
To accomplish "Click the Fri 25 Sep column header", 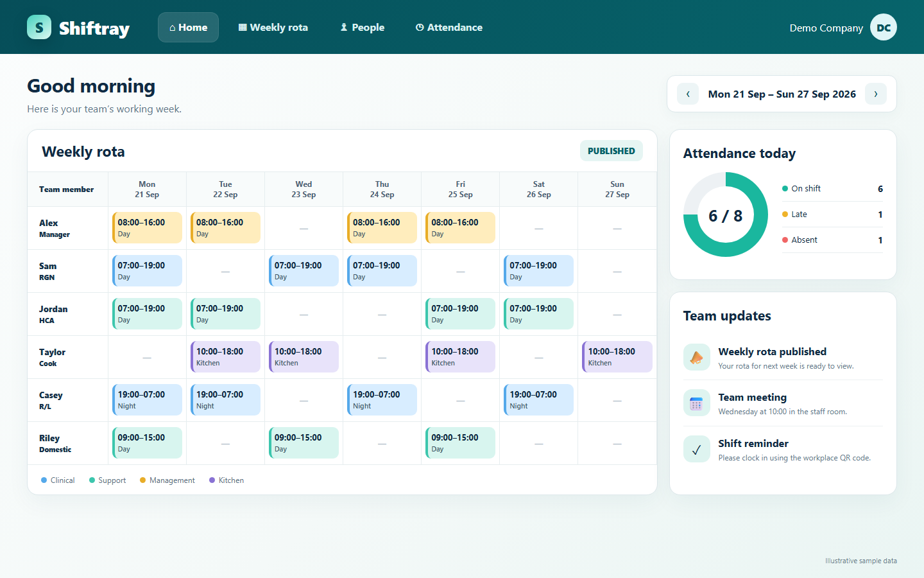I will click(460, 189).
